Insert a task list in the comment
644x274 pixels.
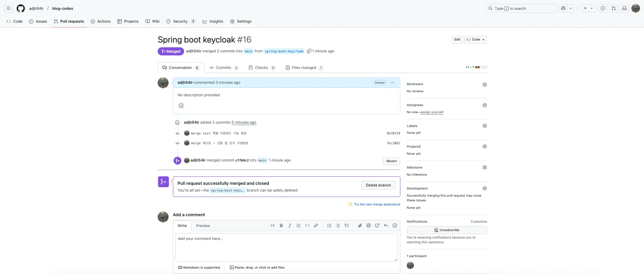[347, 226]
